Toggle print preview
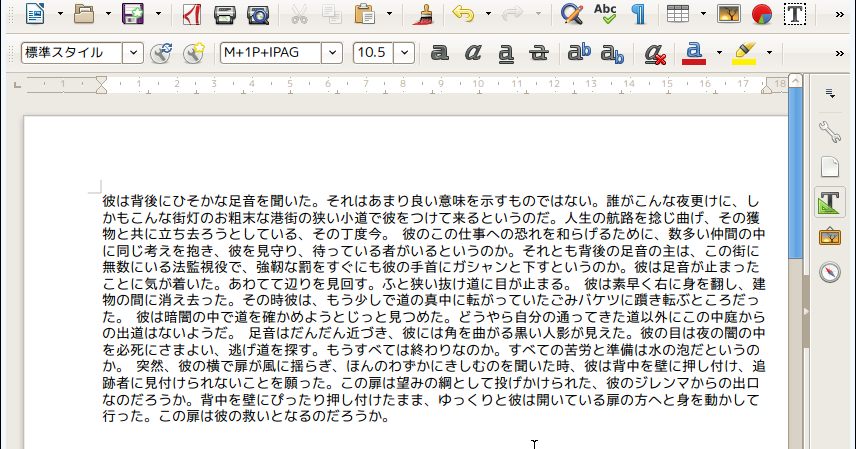The image size is (856, 449). (x=258, y=14)
